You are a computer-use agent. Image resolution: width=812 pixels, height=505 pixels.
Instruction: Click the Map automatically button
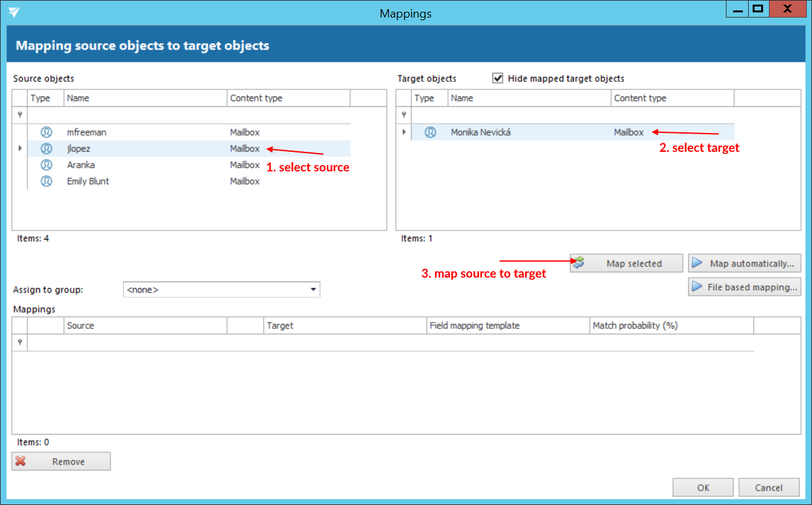tap(744, 263)
